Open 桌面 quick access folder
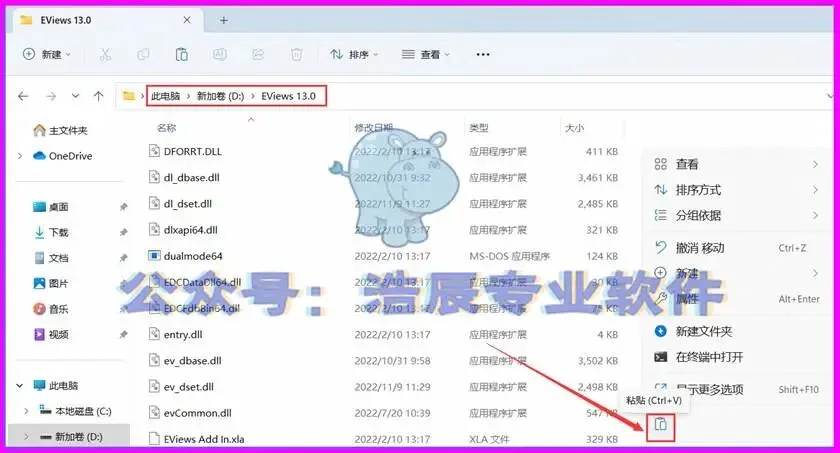Screen dimensions: 840x453 51,207
